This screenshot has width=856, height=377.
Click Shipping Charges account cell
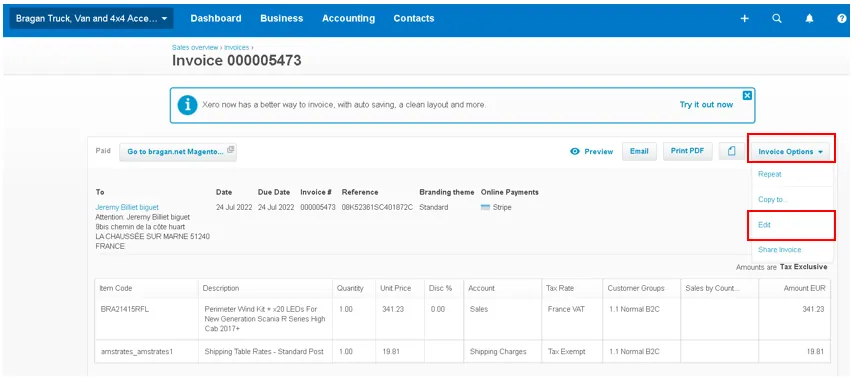pyautogui.click(x=502, y=352)
